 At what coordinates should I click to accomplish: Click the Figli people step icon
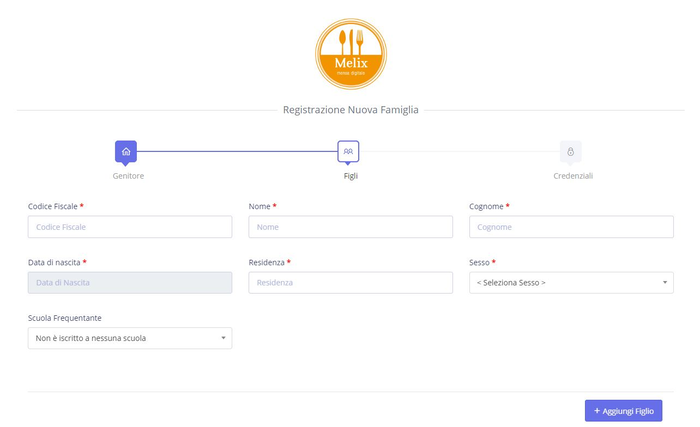[x=348, y=152]
